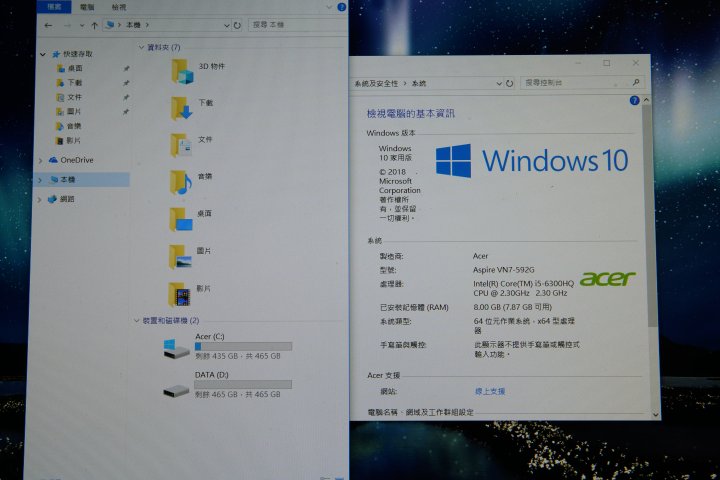Open the 線上支援 link
Image resolution: width=720 pixels, height=480 pixels.
[x=489, y=391]
